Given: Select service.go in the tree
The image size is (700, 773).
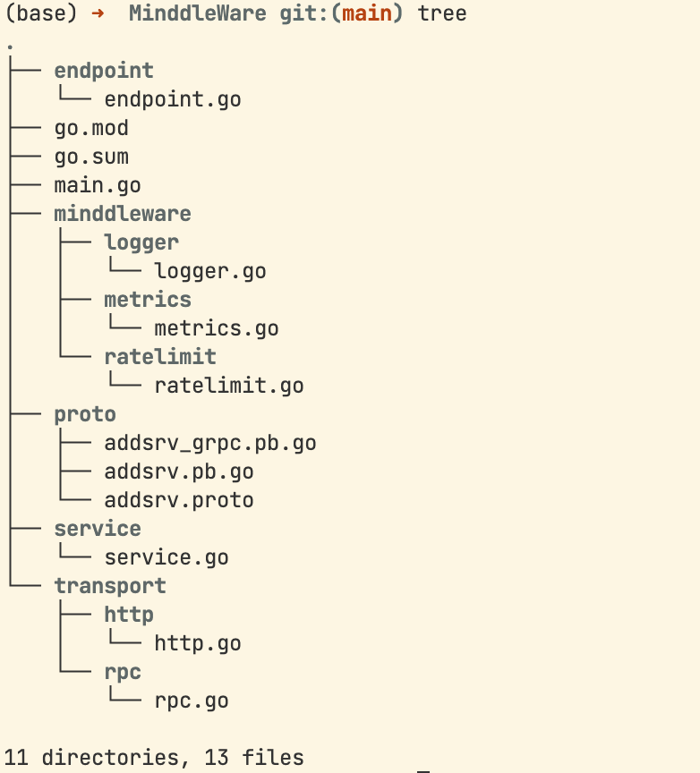Looking at the screenshot, I should [166, 558].
